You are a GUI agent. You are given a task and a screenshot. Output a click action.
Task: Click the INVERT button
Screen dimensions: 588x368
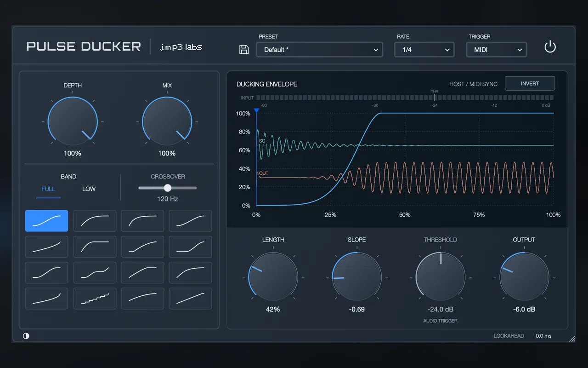point(530,83)
